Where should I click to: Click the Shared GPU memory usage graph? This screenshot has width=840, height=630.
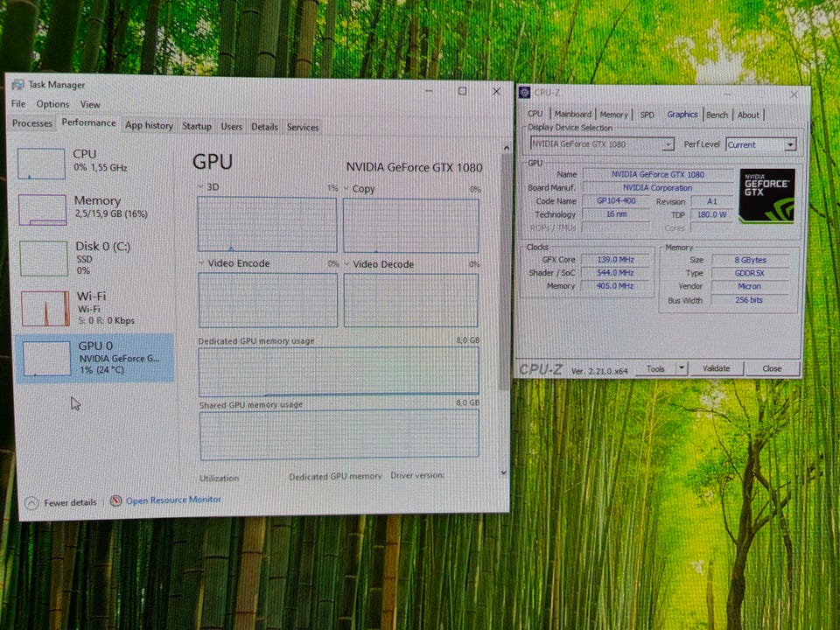(x=339, y=435)
